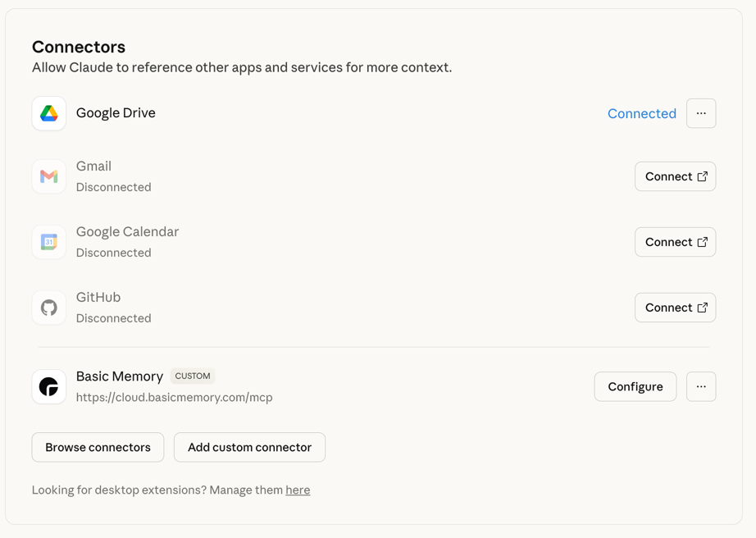756x538 pixels.
Task: Click the Gmail envelope icon
Action: [49, 176]
